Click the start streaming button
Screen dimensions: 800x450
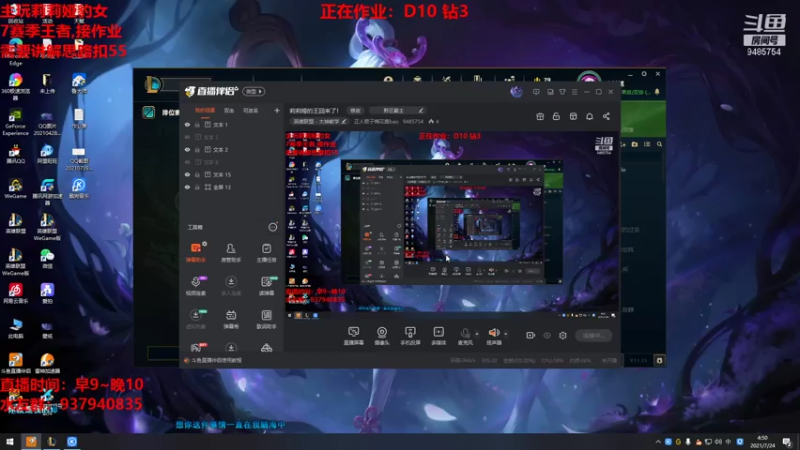(x=593, y=335)
